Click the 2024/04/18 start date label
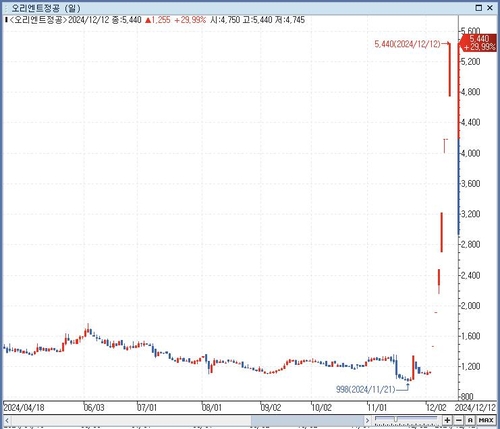Screen dimensions: 500x429 (x=24, y=407)
